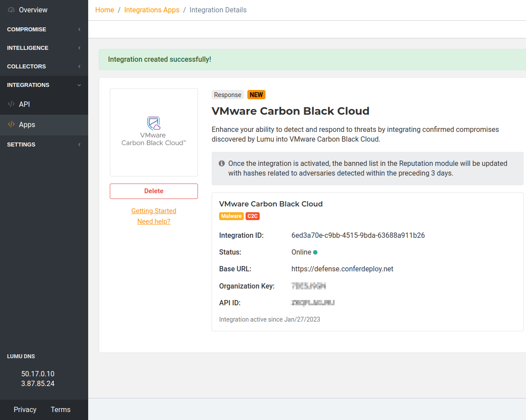Click the Apps code icon in sidebar
The width and height of the screenshot is (526, 420).
point(11,125)
